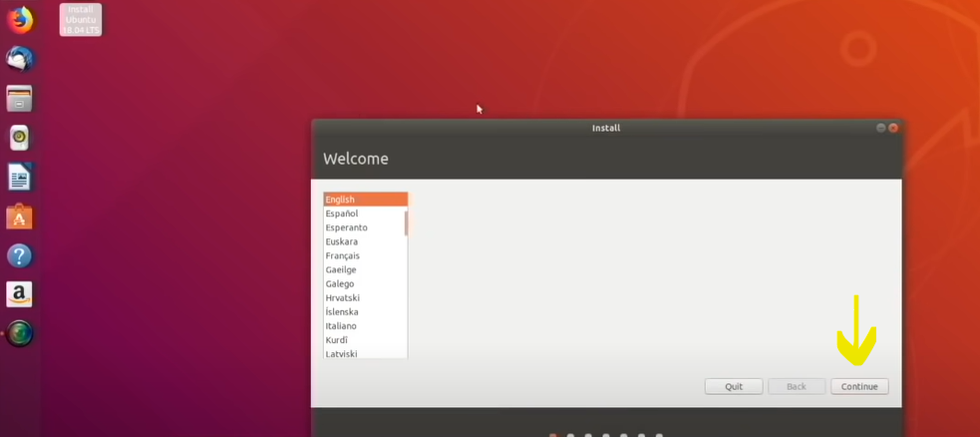Screen dimensions: 980x437
Task: Select Français in the language list
Action: pyautogui.click(x=366, y=255)
